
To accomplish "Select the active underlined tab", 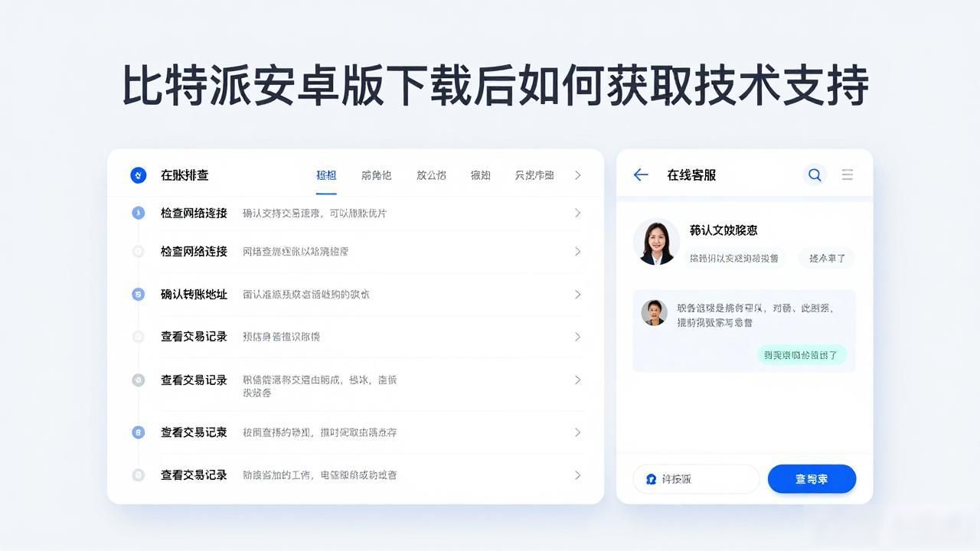I will (326, 175).
